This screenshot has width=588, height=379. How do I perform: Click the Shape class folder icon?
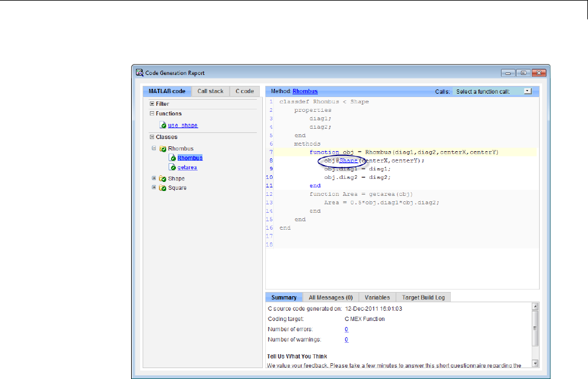point(163,179)
